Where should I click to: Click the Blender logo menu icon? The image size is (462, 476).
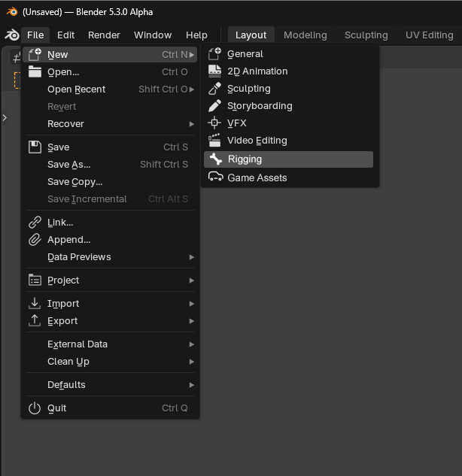[12, 35]
